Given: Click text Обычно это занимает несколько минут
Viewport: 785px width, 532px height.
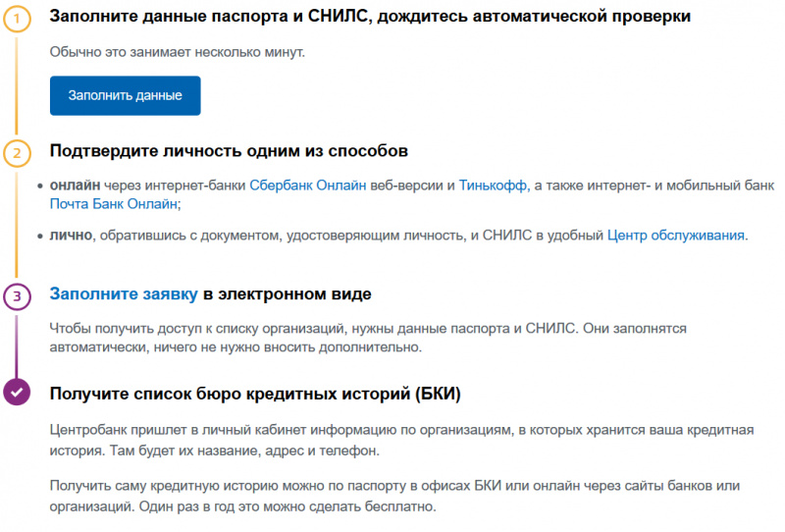Looking at the screenshot, I should 178,51.
